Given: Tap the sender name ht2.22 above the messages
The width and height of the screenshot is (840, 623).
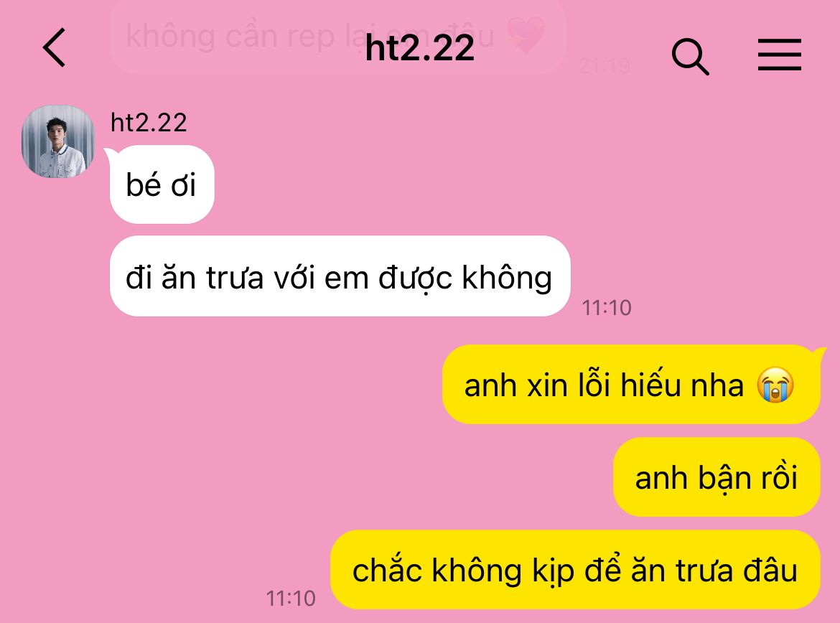Looking at the screenshot, I should click(149, 123).
